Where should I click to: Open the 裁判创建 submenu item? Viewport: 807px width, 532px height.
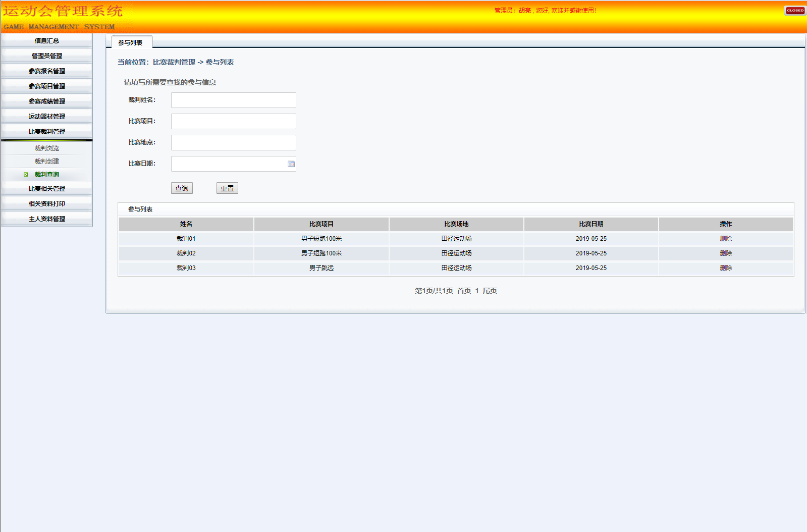(x=47, y=162)
